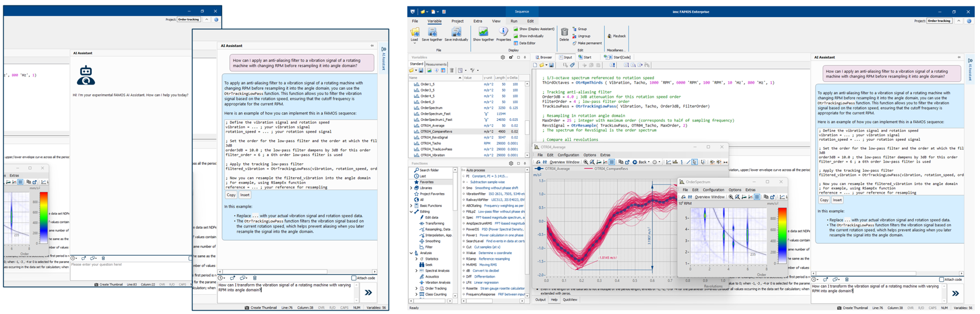Click Back arrow in OTR04_Average toolbar

(x=640, y=162)
